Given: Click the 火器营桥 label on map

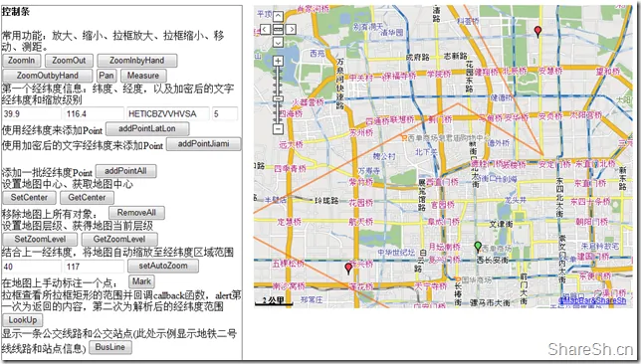Looking at the screenshot, I should tap(308, 102).
